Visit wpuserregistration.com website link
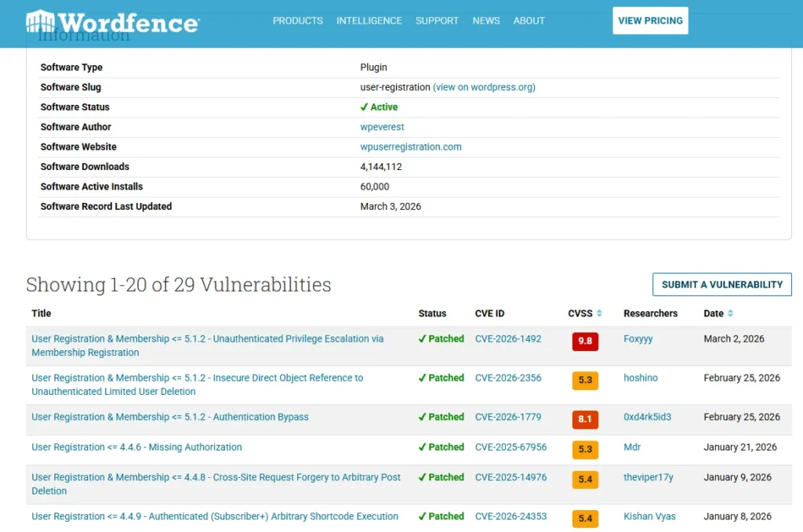Image resolution: width=803 pixels, height=532 pixels. (x=410, y=147)
